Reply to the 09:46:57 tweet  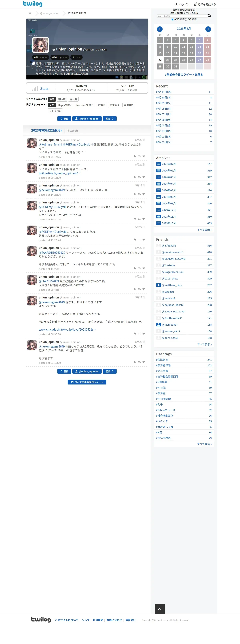(135, 289)
